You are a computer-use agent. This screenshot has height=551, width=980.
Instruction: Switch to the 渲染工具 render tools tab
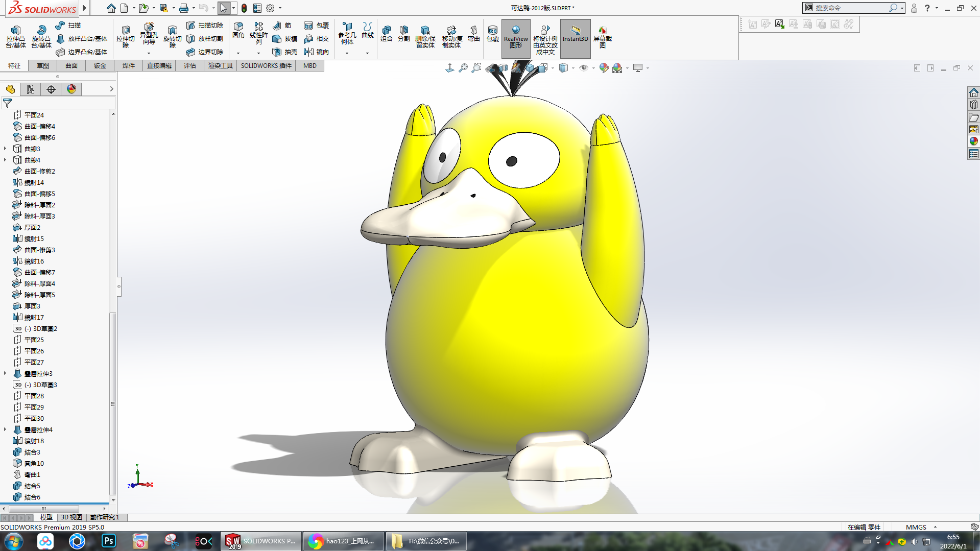coord(221,66)
